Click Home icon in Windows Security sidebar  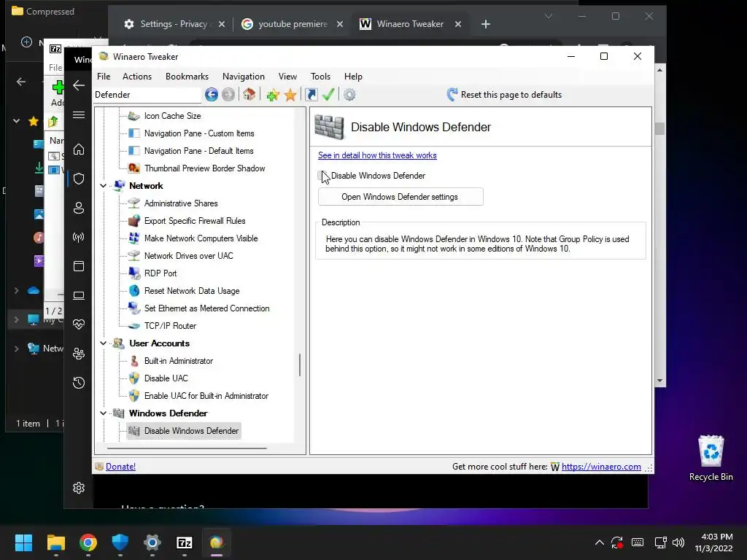click(79, 149)
